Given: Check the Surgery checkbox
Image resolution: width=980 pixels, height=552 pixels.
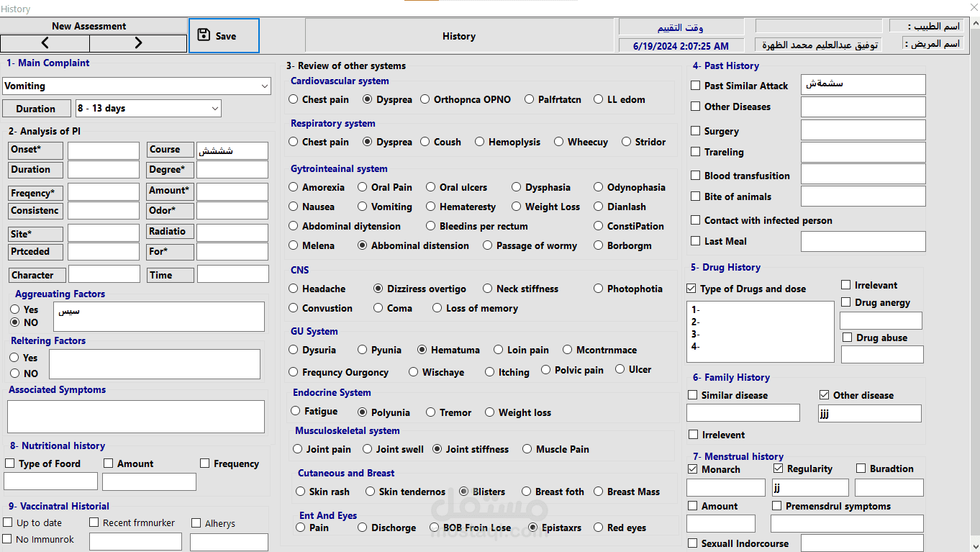Looking at the screenshot, I should (x=695, y=131).
